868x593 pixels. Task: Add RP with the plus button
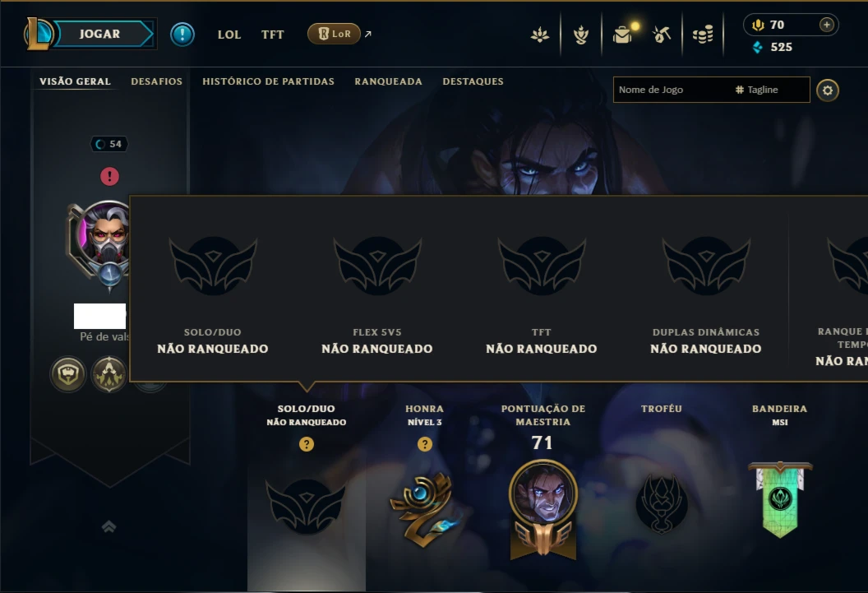point(826,25)
